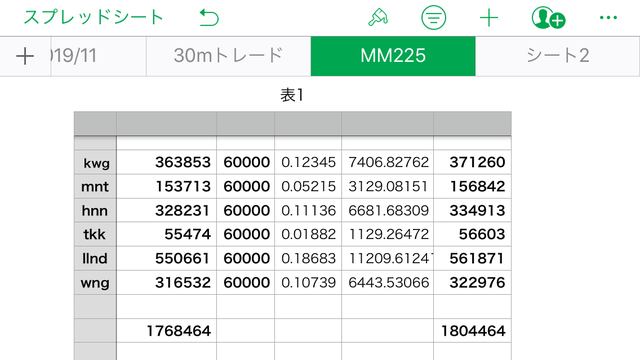
Task: Tap the plus insert icon in toolbar
Action: [489, 18]
